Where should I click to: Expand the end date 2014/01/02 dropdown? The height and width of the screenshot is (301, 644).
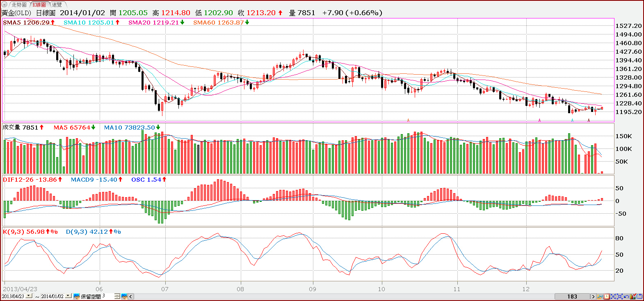68,296
